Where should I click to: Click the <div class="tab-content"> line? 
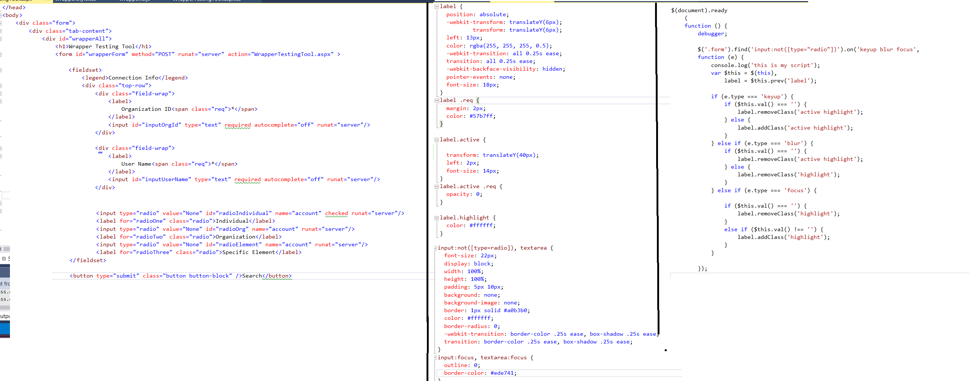pyautogui.click(x=70, y=31)
